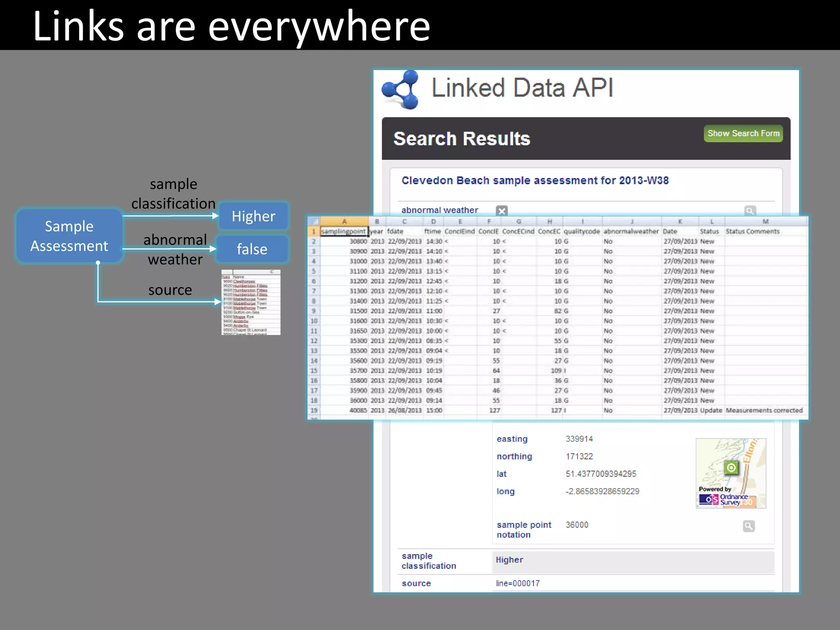The width and height of the screenshot is (840, 630).
Task: Select the Sample Assessment diagram box
Action: (69, 236)
